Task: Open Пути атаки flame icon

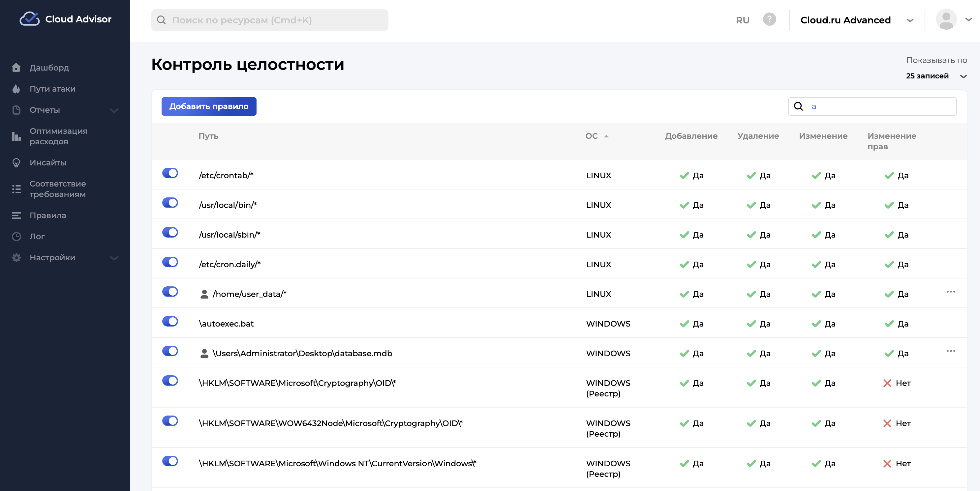Action: [x=16, y=89]
